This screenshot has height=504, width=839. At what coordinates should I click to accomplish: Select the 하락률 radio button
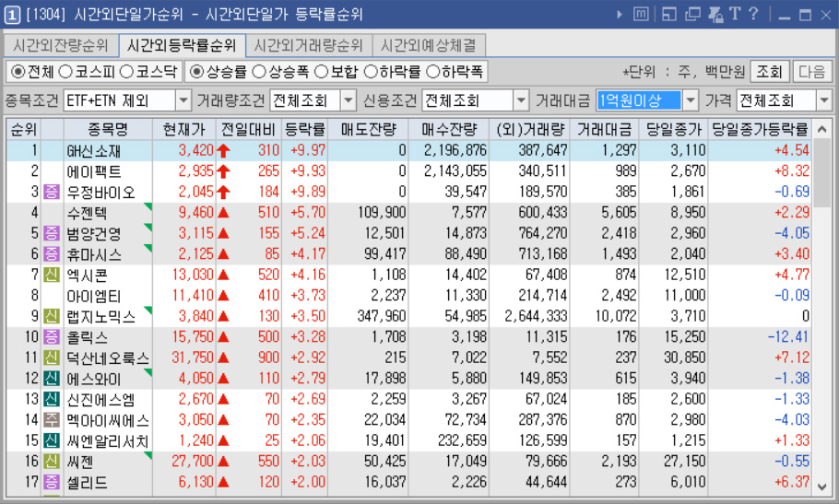tap(371, 71)
